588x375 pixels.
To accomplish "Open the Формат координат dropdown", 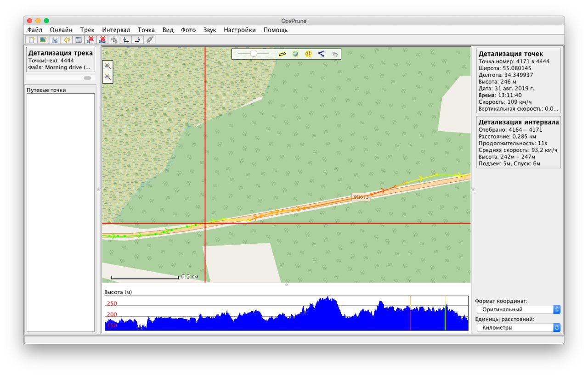I will (x=519, y=309).
